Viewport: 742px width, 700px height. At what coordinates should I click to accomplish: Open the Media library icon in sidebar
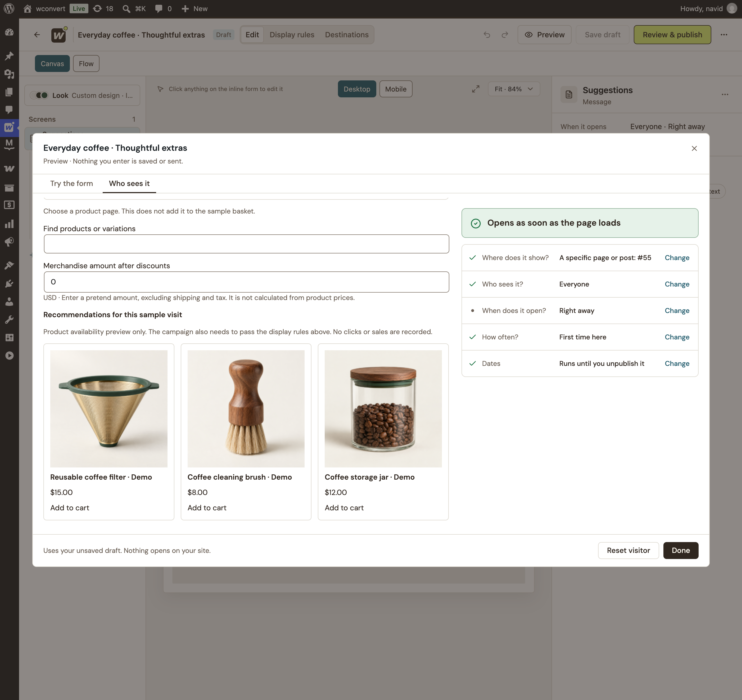pyautogui.click(x=9, y=74)
